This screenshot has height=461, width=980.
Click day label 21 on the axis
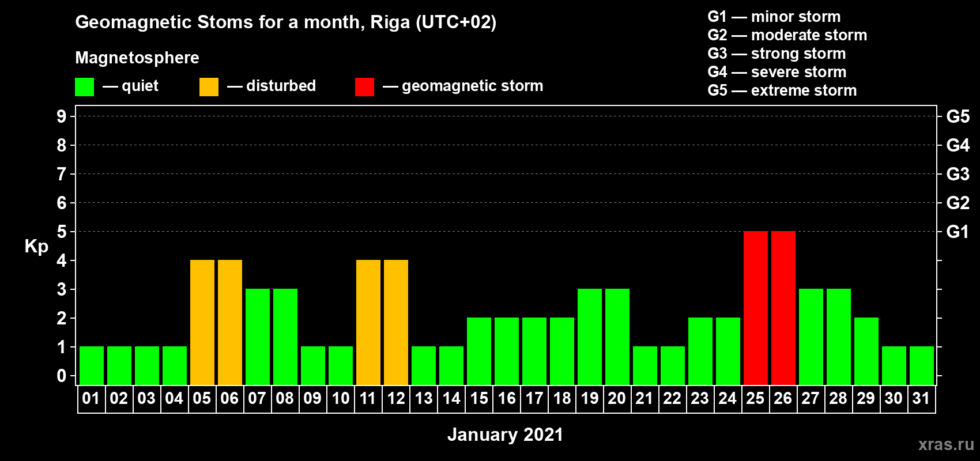[644, 398]
